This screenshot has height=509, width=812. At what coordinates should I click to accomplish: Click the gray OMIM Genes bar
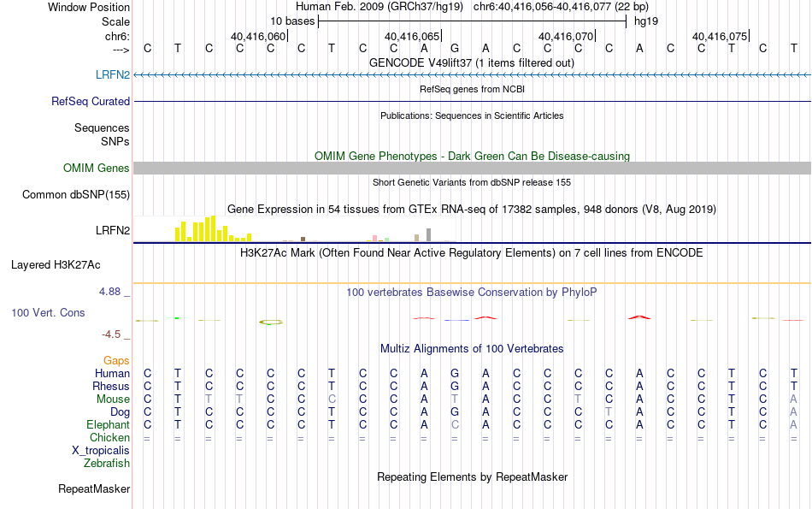pyautogui.click(x=472, y=168)
